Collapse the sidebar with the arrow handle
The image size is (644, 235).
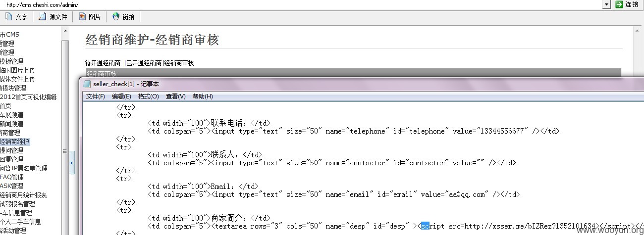click(72, 163)
